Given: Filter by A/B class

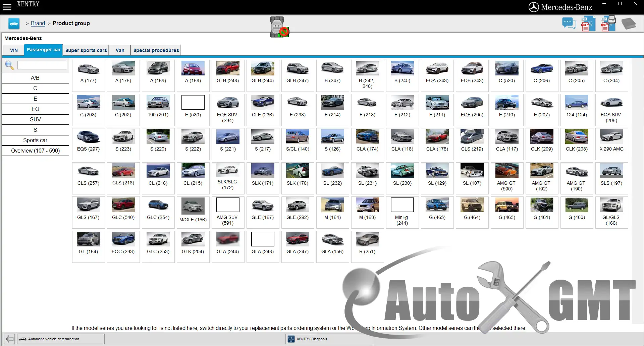Looking at the screenshot, I should [35, 78].
